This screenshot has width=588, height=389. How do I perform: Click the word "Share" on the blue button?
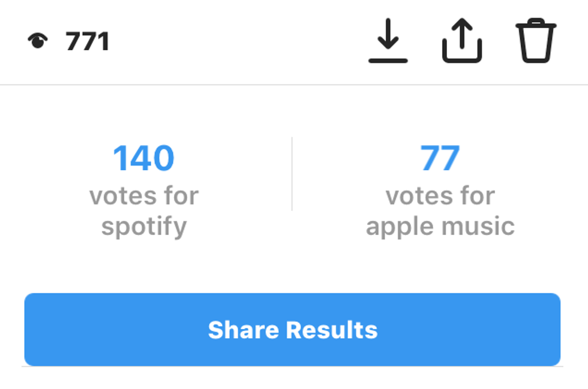tap(243, 330)
